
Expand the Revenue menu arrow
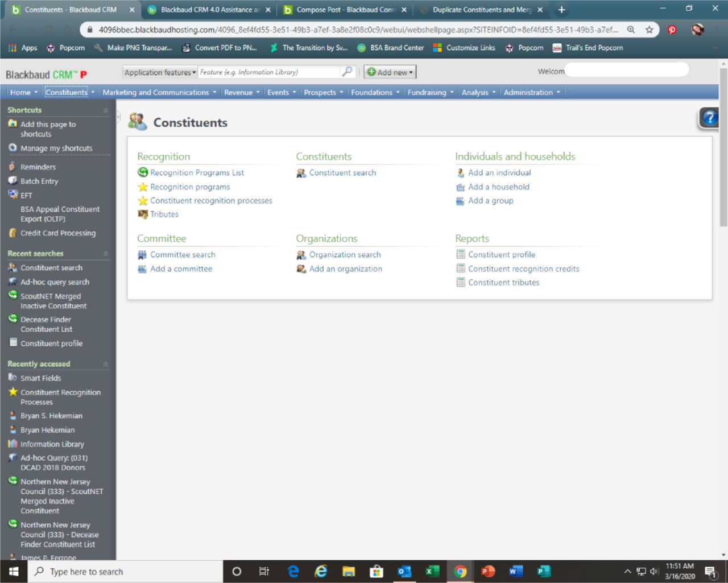click(x=258, y=92)
